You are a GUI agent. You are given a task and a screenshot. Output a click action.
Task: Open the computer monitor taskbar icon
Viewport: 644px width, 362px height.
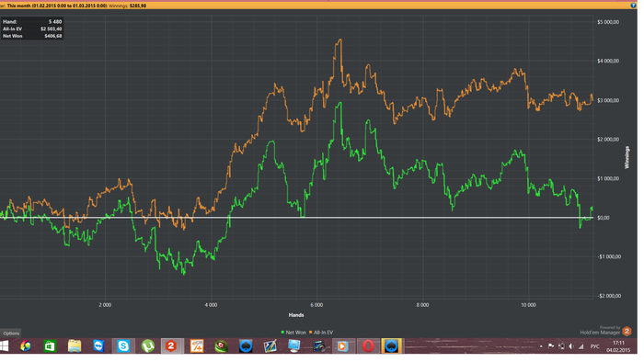(294, 346)
